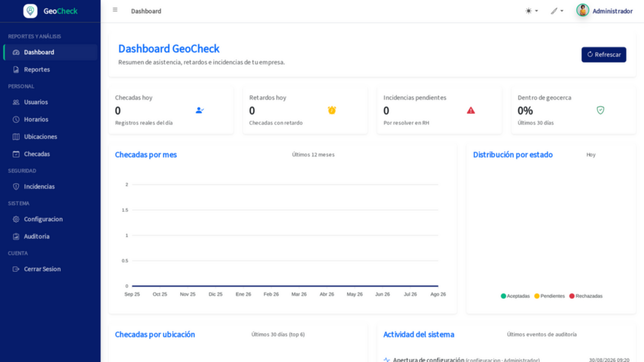Click the Últimos 12 meses label
Viewport: 644px width, 362px height.
pos(313,155)
